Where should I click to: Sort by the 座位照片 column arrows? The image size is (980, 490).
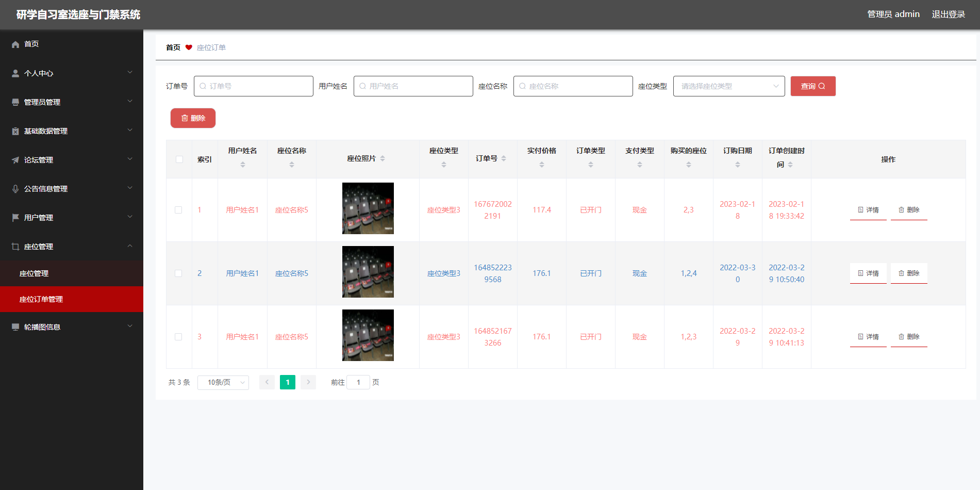tap(383, 158)
